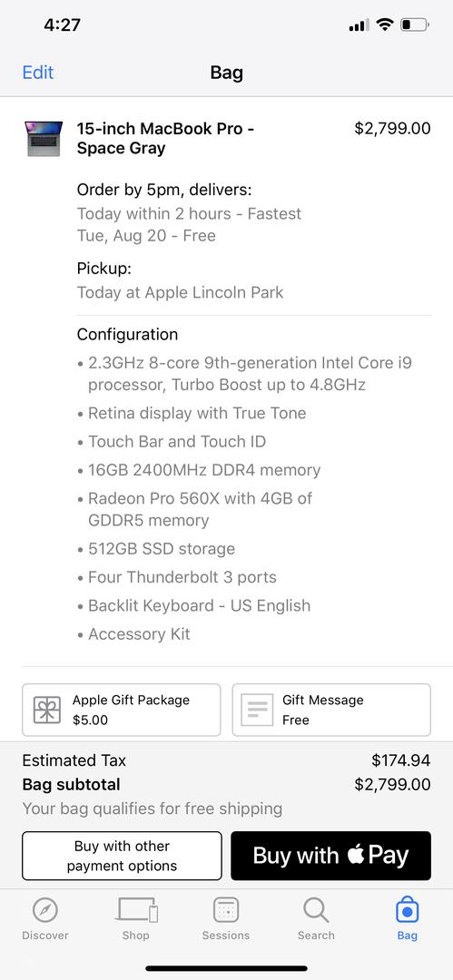Viewport: 453px width, 980px height.
Task: Select Today within 2 hours delivery option
Action: [189, 214]
